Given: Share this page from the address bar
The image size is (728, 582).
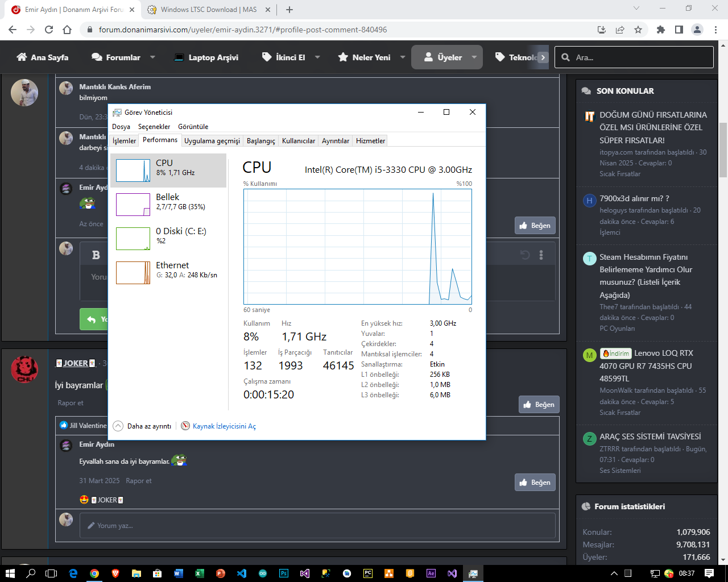Looking at the screenshot, I should tap(620, 30).
